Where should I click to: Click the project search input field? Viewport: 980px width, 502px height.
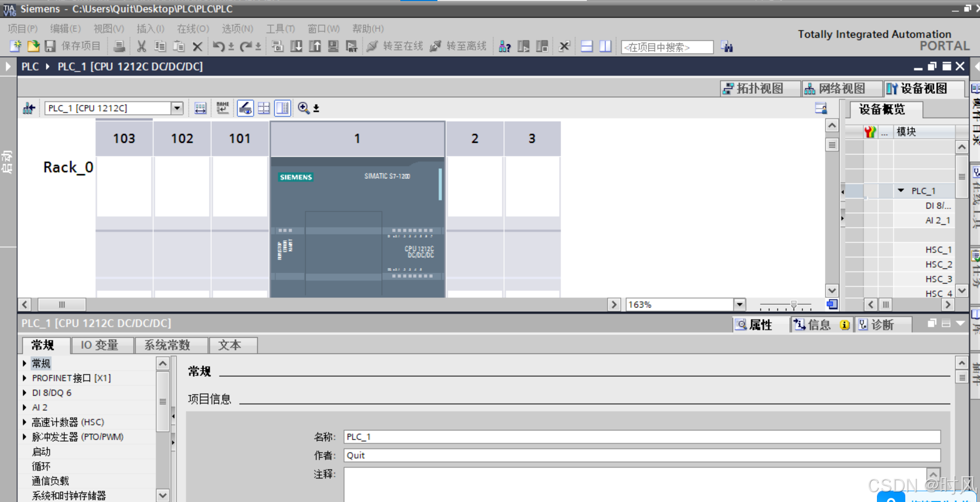(x=667, y=47)
